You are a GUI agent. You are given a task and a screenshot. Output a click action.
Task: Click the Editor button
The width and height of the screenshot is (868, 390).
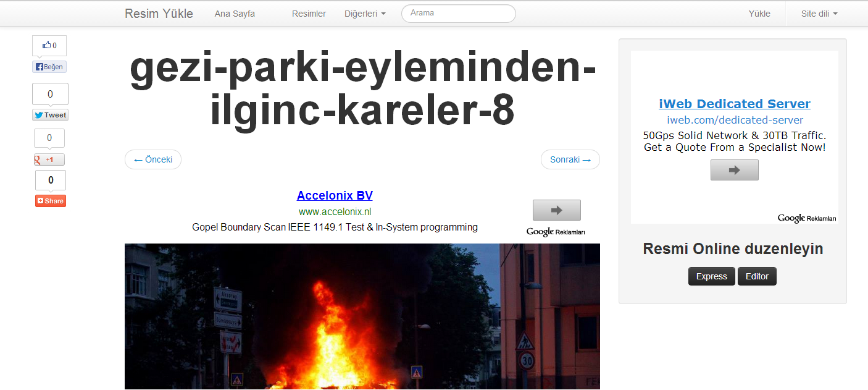tap(757, 276)
